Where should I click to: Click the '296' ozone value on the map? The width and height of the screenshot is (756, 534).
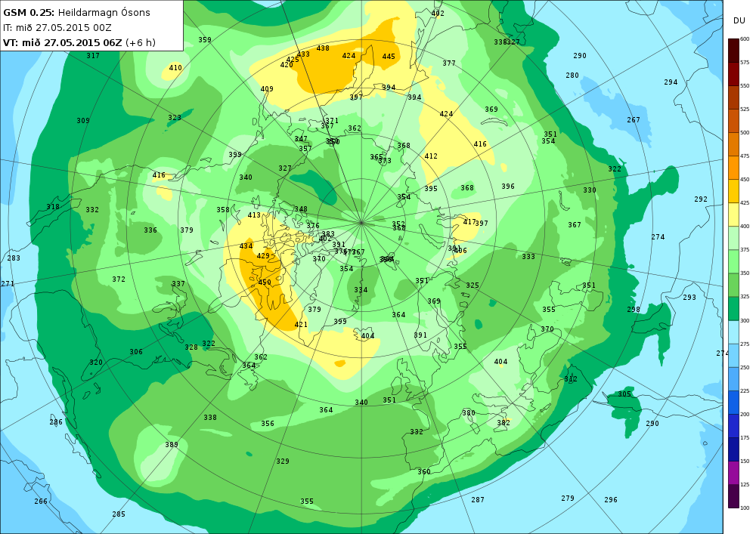611,500
